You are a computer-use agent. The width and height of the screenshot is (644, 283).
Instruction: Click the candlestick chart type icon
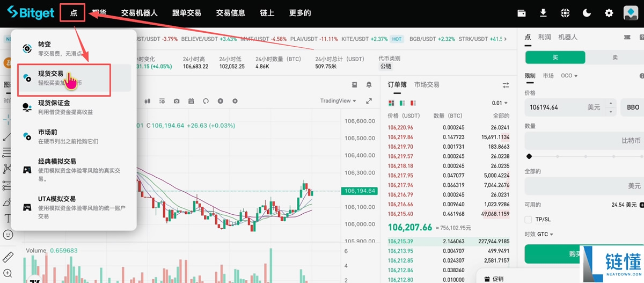(147, 101)
